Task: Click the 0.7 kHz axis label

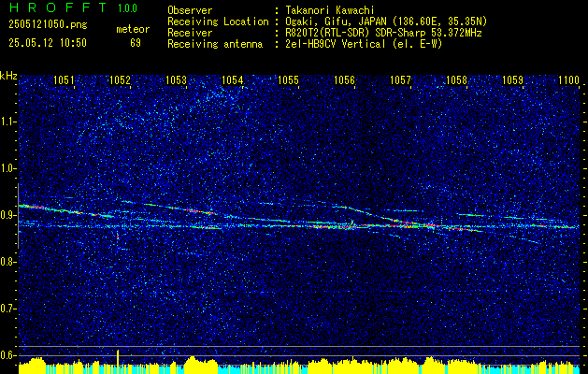Action: coord(8,309)
